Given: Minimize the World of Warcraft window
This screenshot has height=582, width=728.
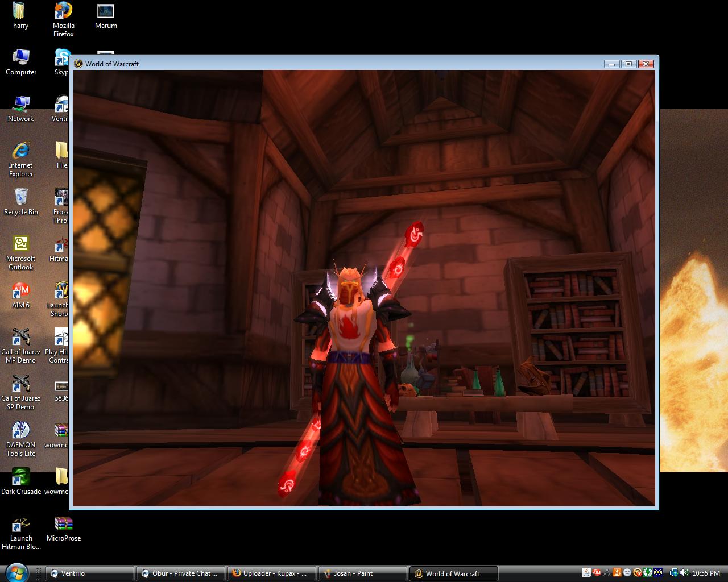Looking at the screenshot, I should [611, 64].
